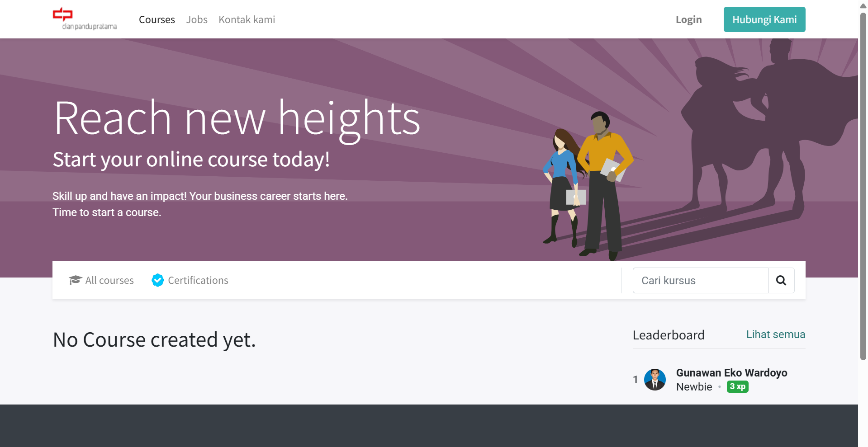Click the blue checkmark badge beside Certifications
Viewport: 868px width, 447px height.
pos(157,280)
